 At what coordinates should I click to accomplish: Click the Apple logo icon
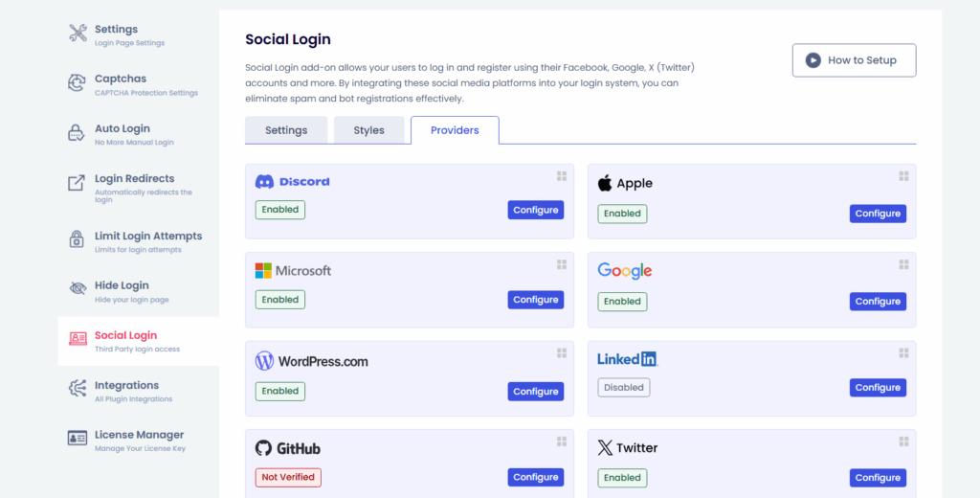(x=605, y=183)
